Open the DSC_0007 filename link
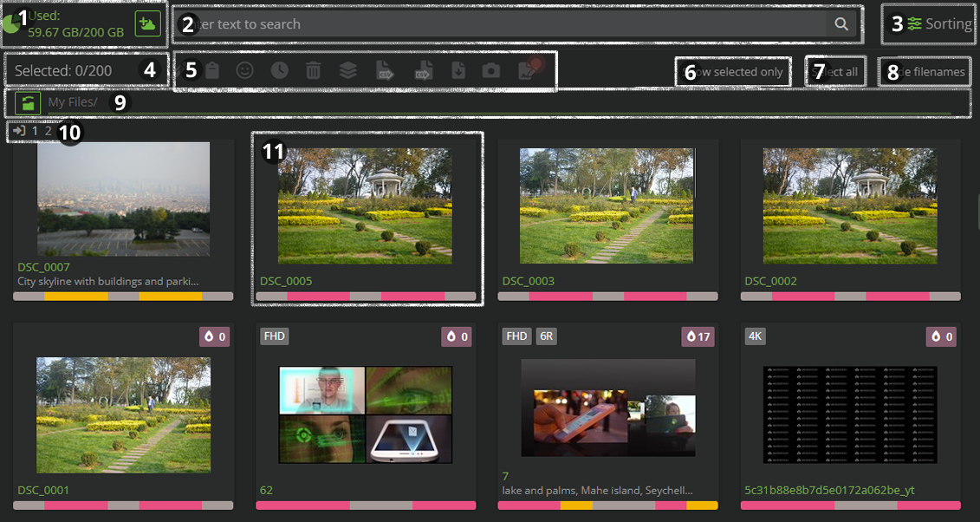 [x=43, y=267]
